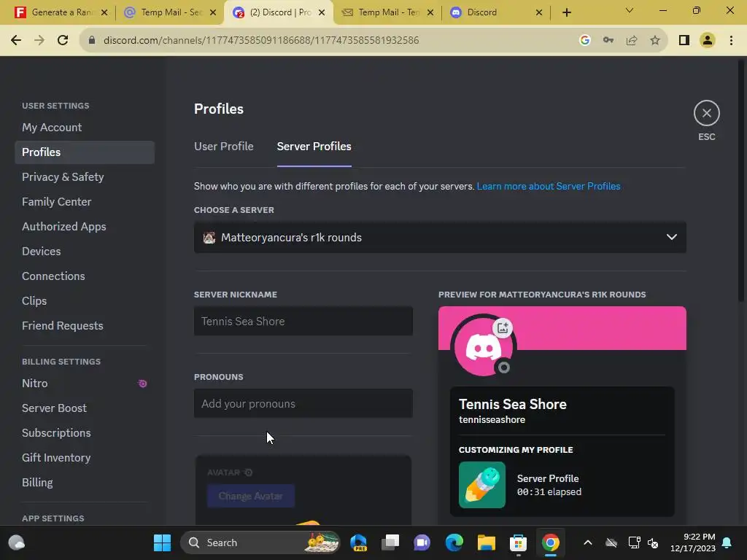Viewport: 747px width, 560px height.
Task: Open Microsoft Edge from taskbar
Action: pos(454,542)
